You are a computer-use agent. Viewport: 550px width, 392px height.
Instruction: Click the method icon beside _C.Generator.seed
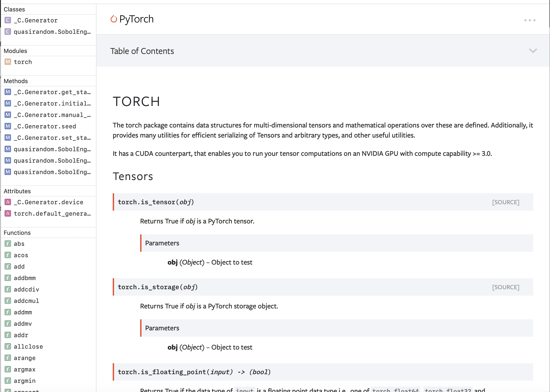[x=7, y=126]
